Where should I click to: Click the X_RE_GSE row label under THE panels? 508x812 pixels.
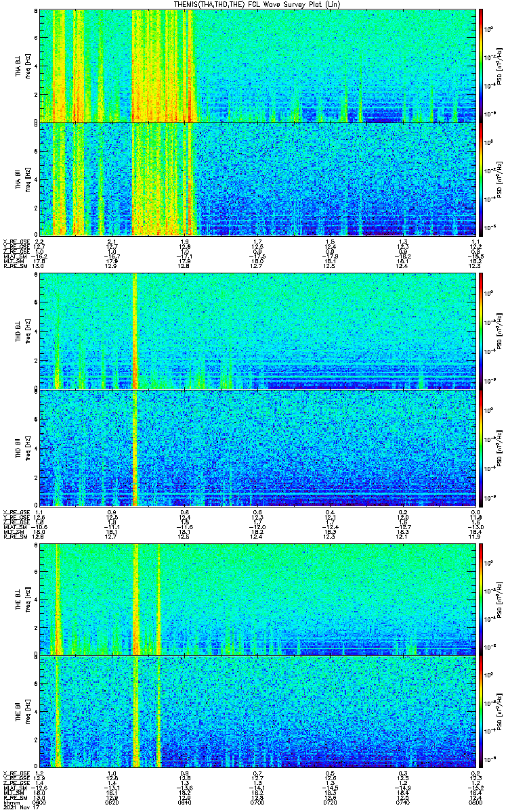16,774
